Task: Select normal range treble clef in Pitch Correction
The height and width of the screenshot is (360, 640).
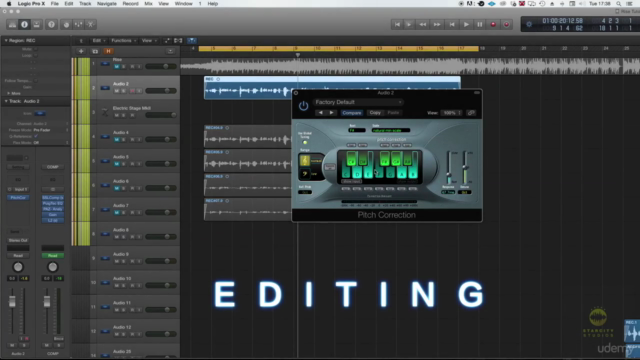Action: pyautogui.click(x=305, y=160)
